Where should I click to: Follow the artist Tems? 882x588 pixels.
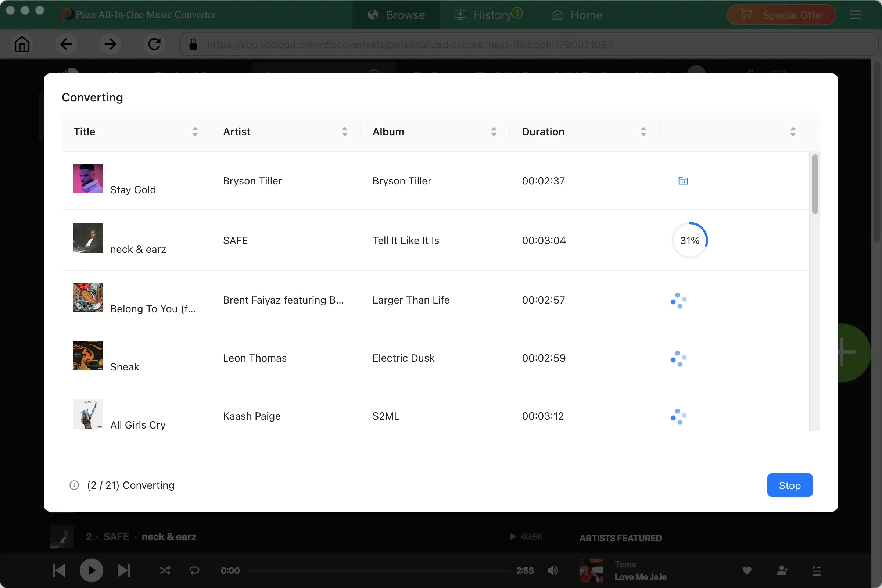[x=782, y=570]
